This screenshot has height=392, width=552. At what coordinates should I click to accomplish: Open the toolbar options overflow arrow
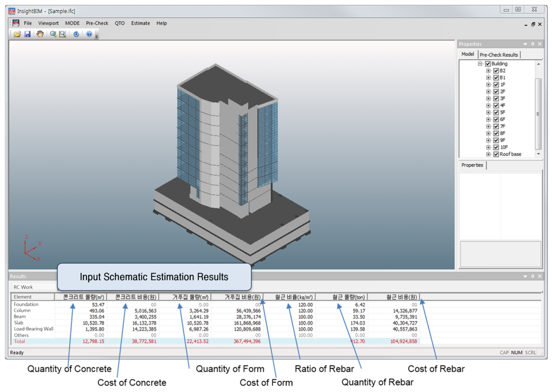tap(97, 36)
